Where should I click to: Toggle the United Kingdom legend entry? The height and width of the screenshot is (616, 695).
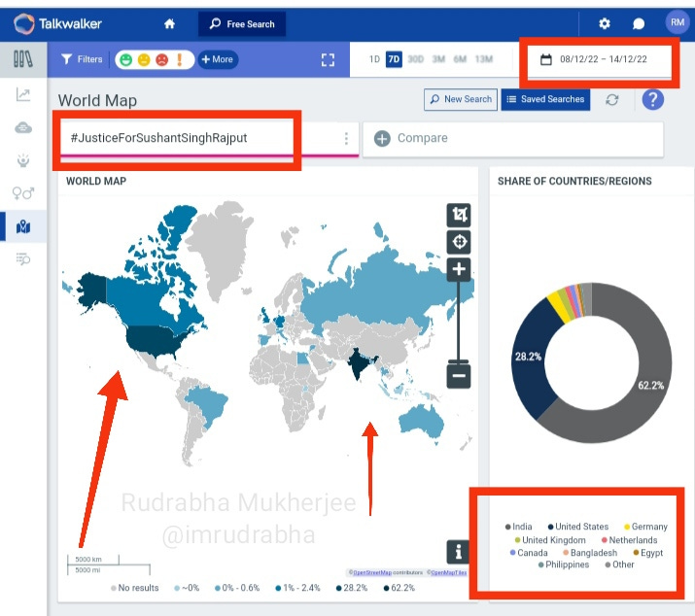coord(550,540)
